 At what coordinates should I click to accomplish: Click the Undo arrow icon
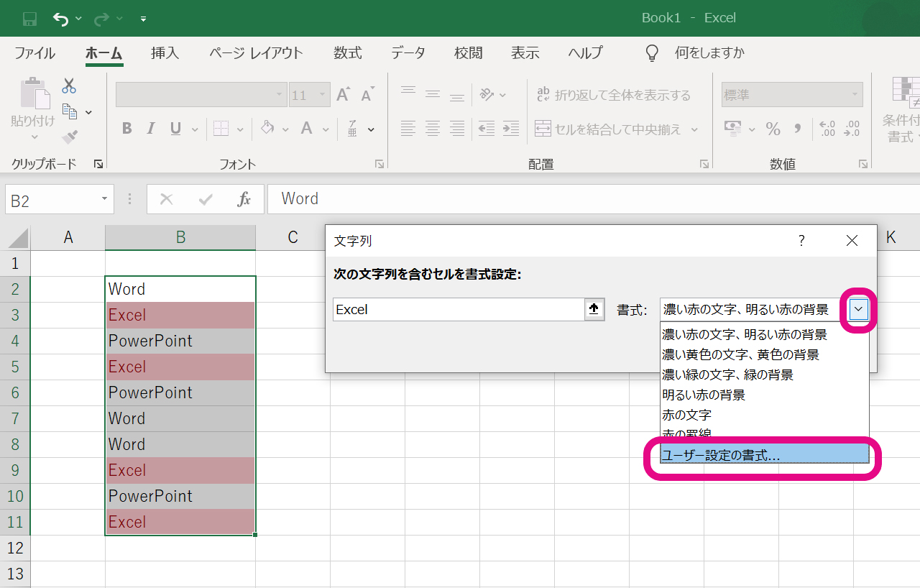coord(61,19)
